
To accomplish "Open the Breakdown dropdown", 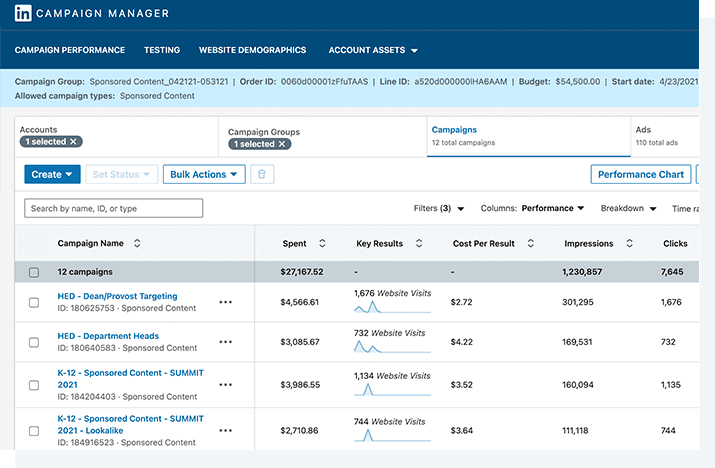I will point(628,208).
